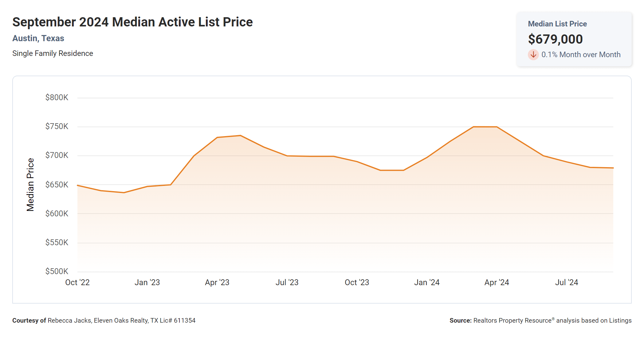Screen dimensions: 644x338
Task: Select the Jan '23 x-axis marker
Action: tap(147, 282)
